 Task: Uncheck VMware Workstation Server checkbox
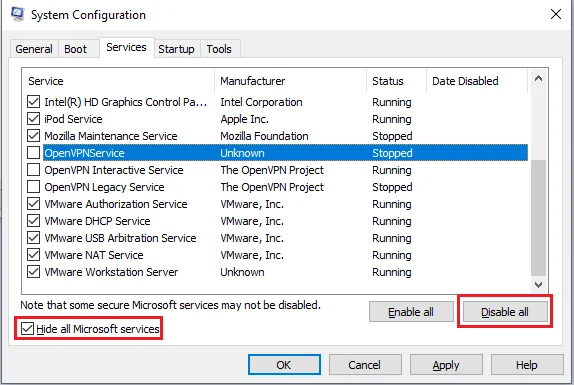point(33,272)
